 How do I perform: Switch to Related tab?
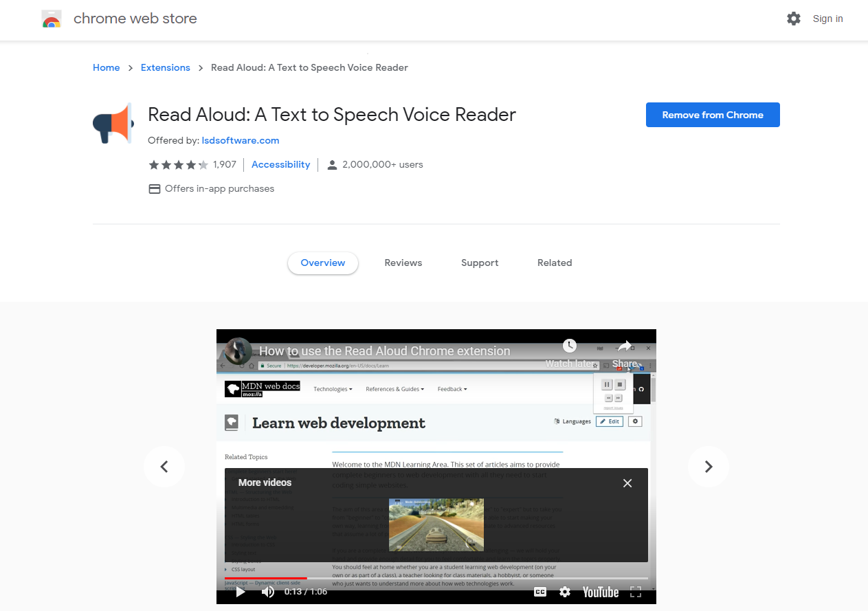(555, 263)
